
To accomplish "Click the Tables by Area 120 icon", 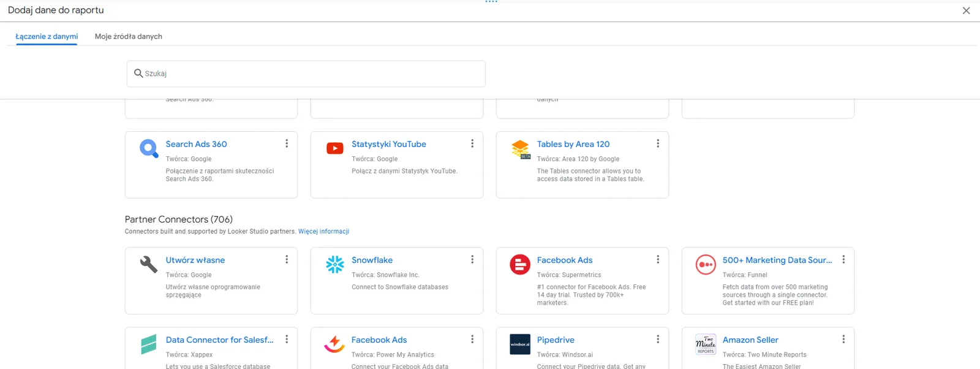I will (521, 149).
